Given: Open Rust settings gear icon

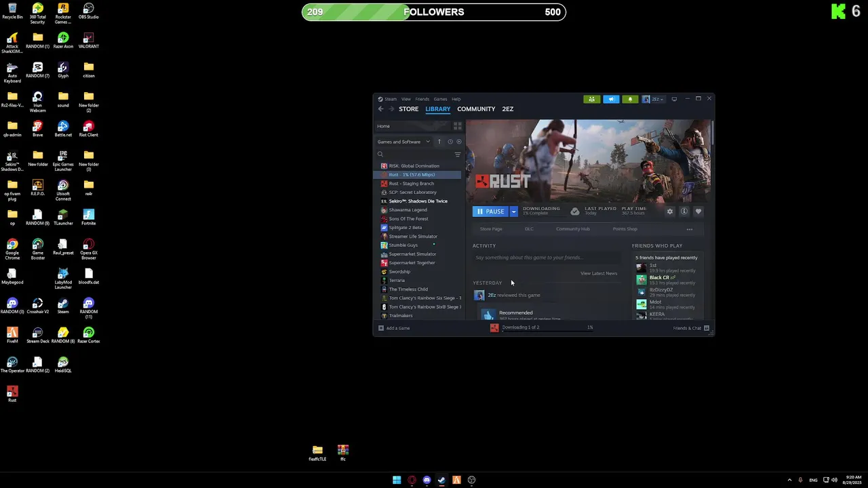Looking at the screenshot, I should [x=670, y=211].
